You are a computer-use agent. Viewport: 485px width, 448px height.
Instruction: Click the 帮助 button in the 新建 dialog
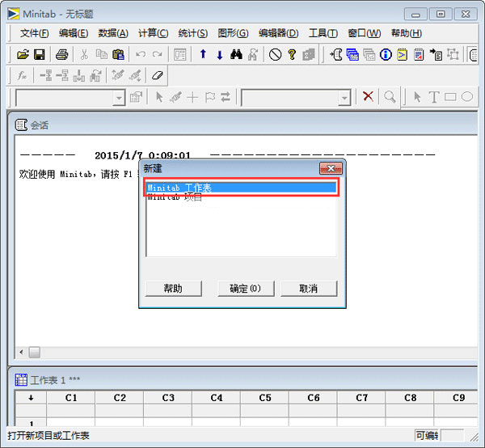tap(173, 289)
